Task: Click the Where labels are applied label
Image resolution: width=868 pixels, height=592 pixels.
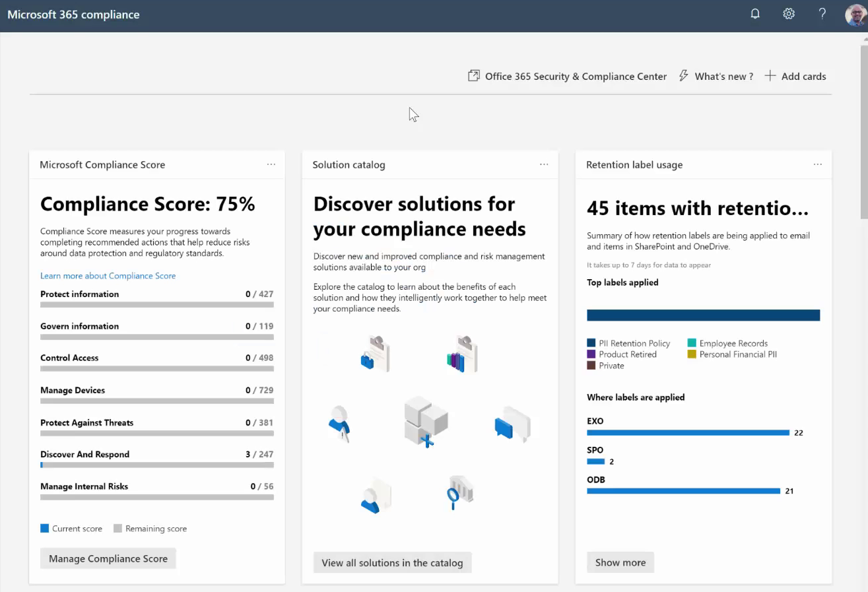Action: click(636, 397)
